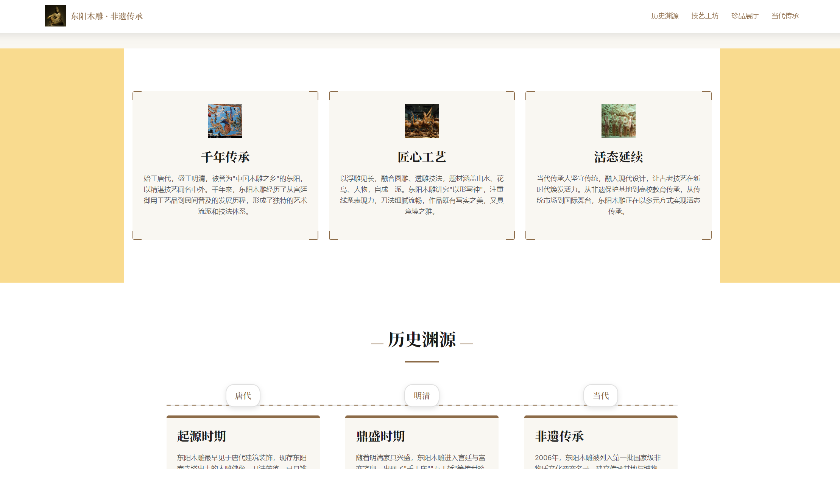Select the 当代 timeline marker
The height and width of the screenshot is (504, 840).
tap(600, 396)
